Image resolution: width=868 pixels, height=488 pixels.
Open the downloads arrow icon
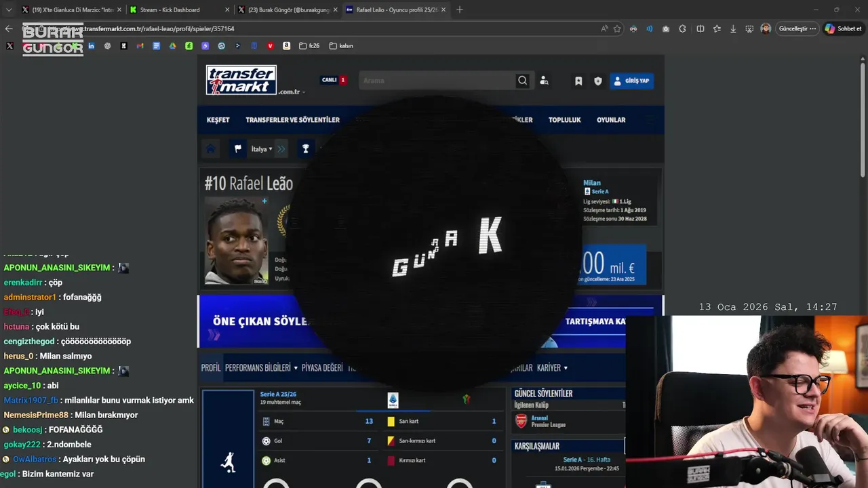(733, 28)
